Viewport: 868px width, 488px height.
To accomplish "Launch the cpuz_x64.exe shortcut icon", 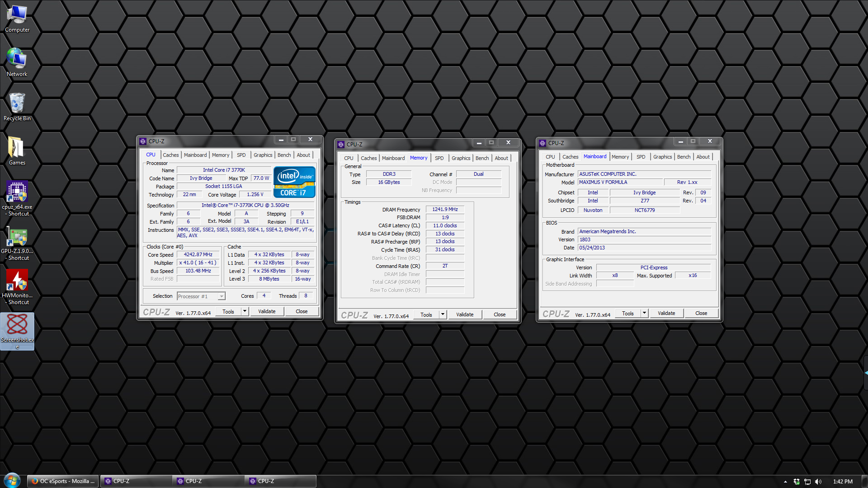I will pyautogui.click(x=17, y=198).
